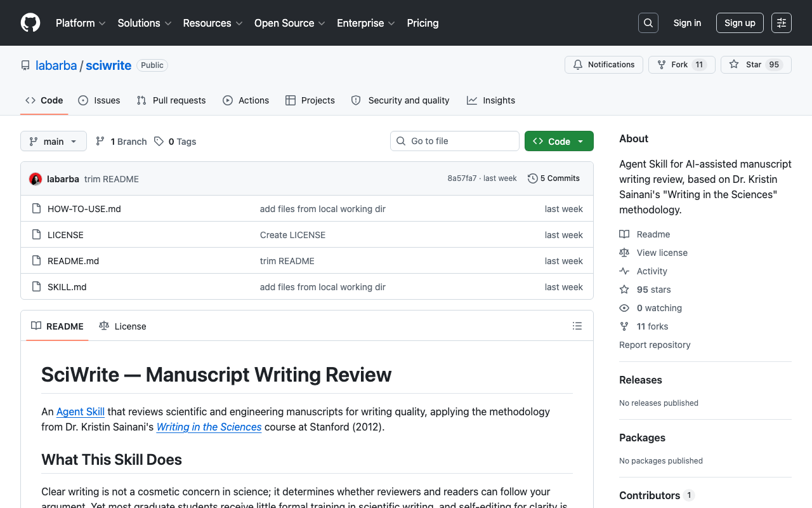Star the sciwrite repository
The height and width of the screenshot is (508, 812).
756,65
